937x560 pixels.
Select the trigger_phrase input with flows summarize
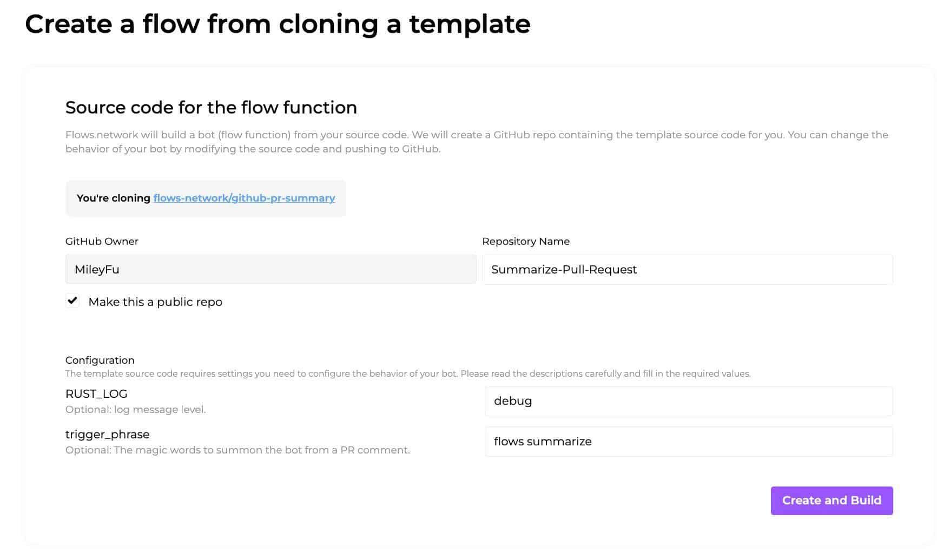pyautogui.click(x=688, y=442)
